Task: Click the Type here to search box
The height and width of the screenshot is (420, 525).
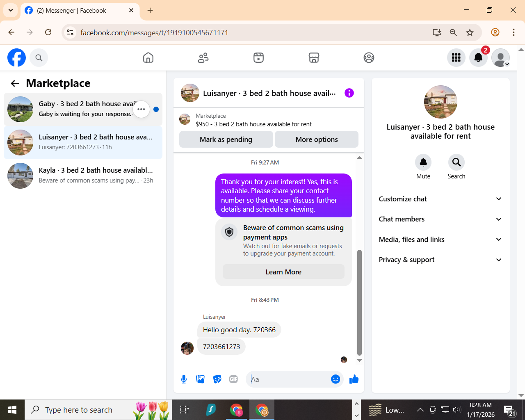Action: (x=98, y=410)
